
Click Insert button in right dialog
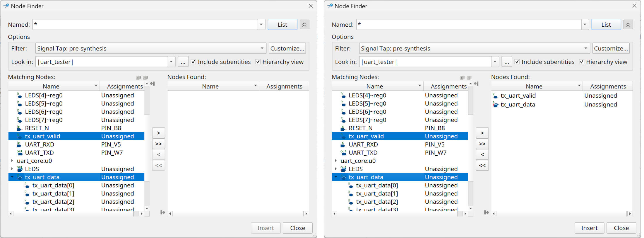[589, 228]
